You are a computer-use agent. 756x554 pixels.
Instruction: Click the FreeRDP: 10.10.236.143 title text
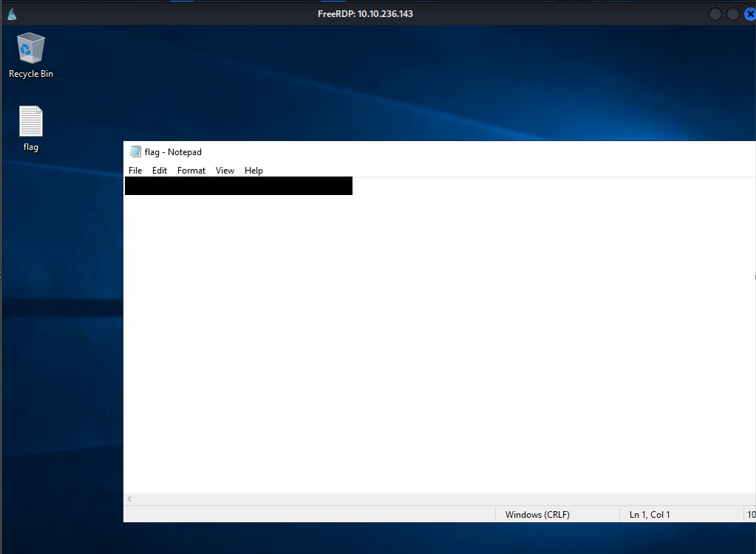coord(365,14)
